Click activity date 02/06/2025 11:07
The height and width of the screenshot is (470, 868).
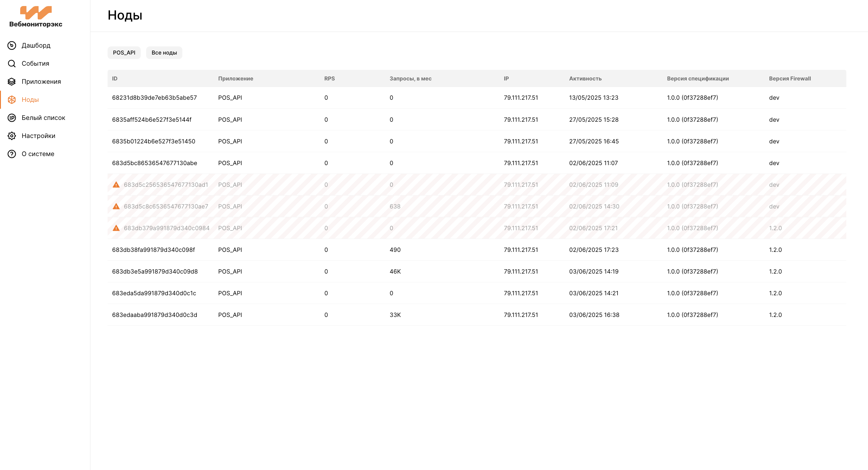(x=593, y=163)
